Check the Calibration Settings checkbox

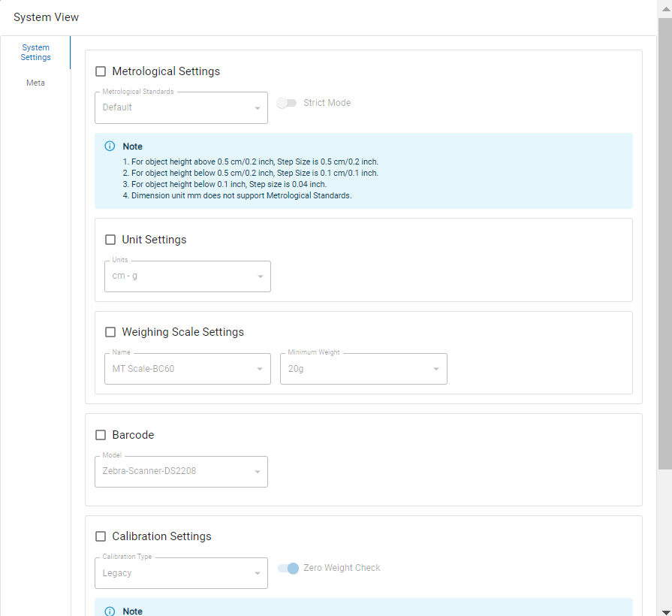coord(101,536)
